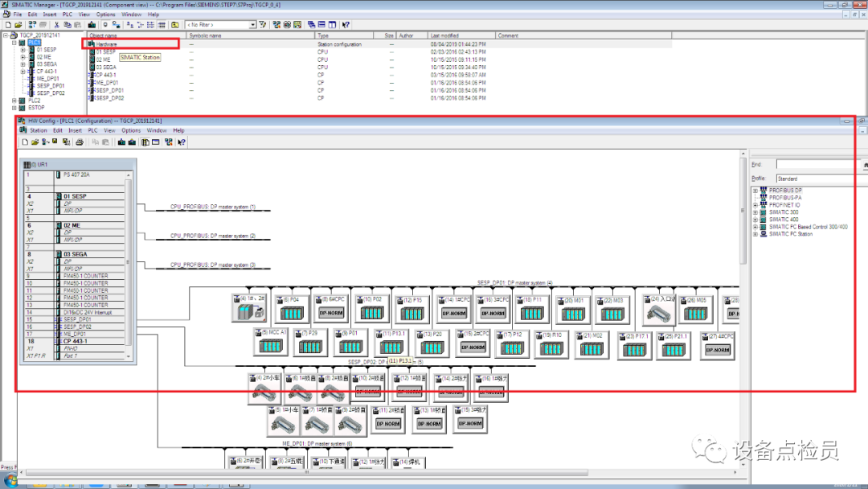Click the Print icon in HW Config toolbar
868x489 pixels.
coord(80,142)
